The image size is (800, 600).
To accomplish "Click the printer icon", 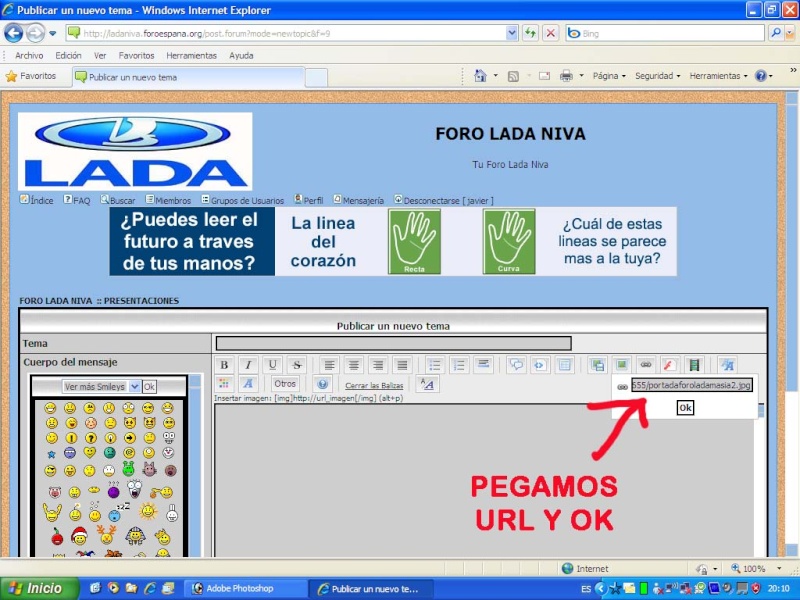I will pyautogui.click(x=566, y=76).
